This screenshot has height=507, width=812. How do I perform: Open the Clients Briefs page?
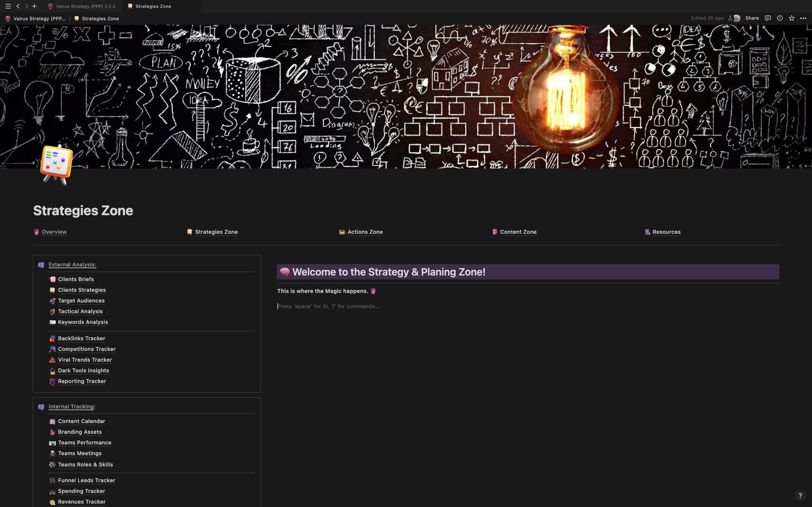click(x=76, y=279)
